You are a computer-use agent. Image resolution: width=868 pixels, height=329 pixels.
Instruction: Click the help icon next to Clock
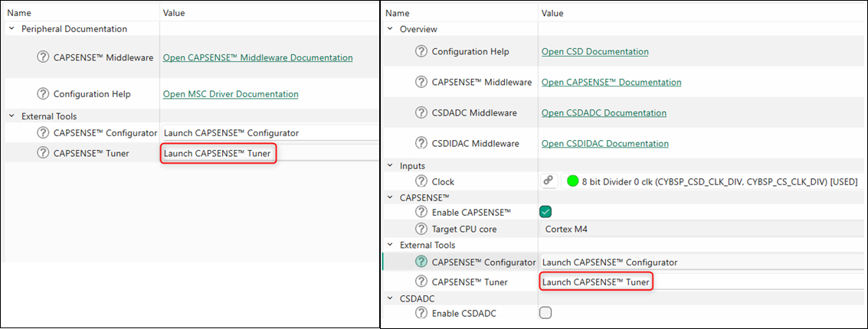point(421,181)
